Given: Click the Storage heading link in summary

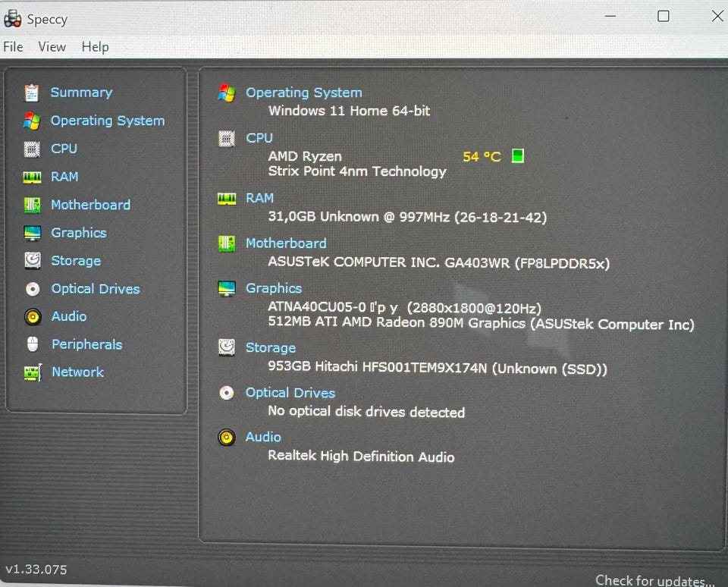Looking at the screenshot, I should pyautogui.click(x=271, y=348).
